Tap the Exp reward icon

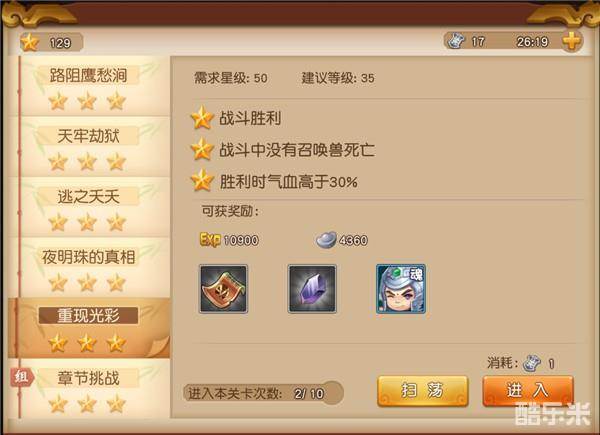coord(210,240)
